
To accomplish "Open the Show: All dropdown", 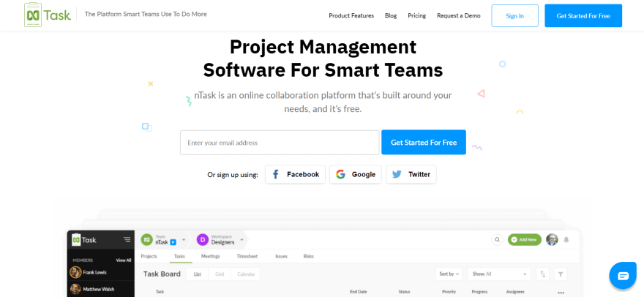I will (x=499, y=274).
